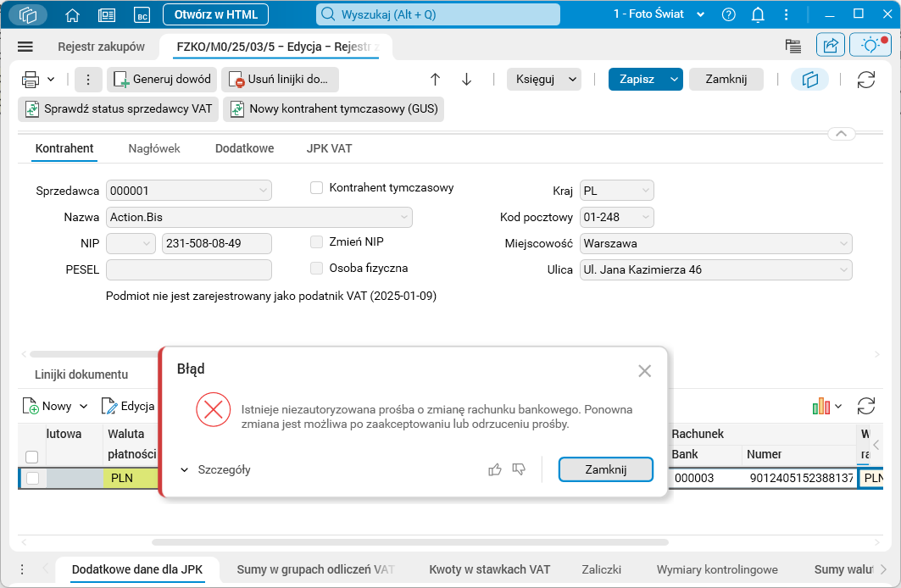Tick the Zmień NIP checkbox
The height and width of the screenshot is (588, 901).
click(x=317, y=241)
